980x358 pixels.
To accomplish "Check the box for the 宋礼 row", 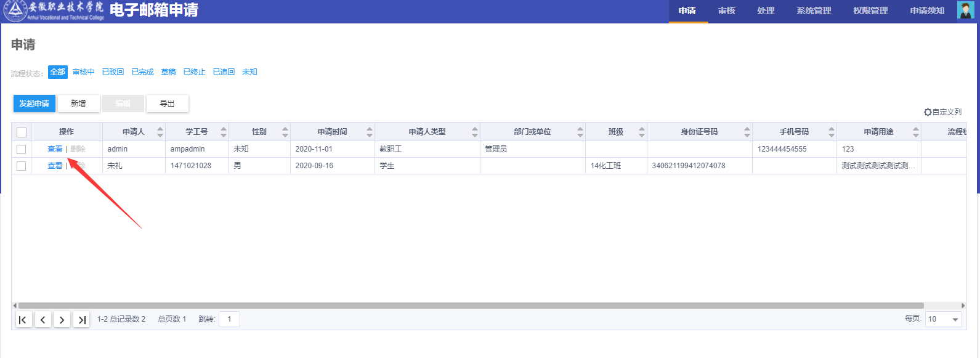I will pyautogui.click(x=22, y=166).
